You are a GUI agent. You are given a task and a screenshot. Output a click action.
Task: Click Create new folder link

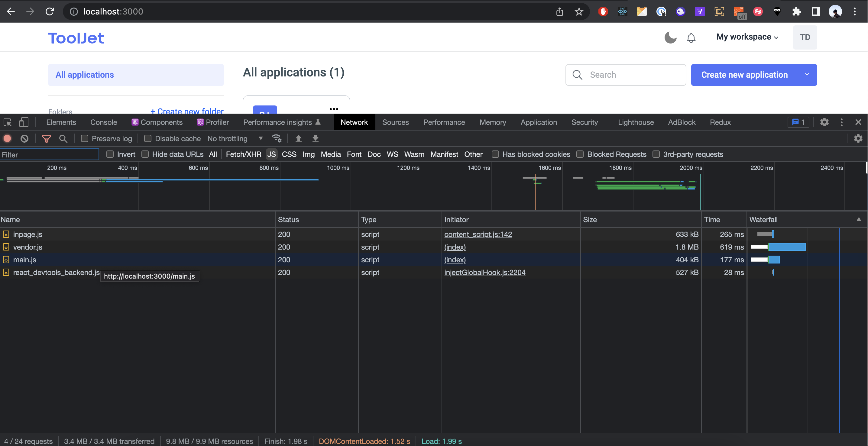point(187,111)
